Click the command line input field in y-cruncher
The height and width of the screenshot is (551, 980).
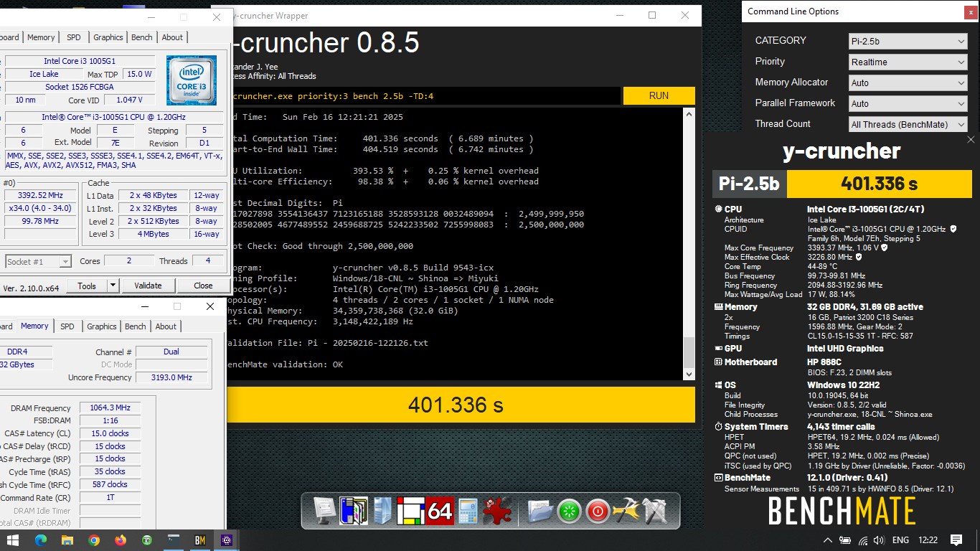pyautogui.click(x=425, y=95)
